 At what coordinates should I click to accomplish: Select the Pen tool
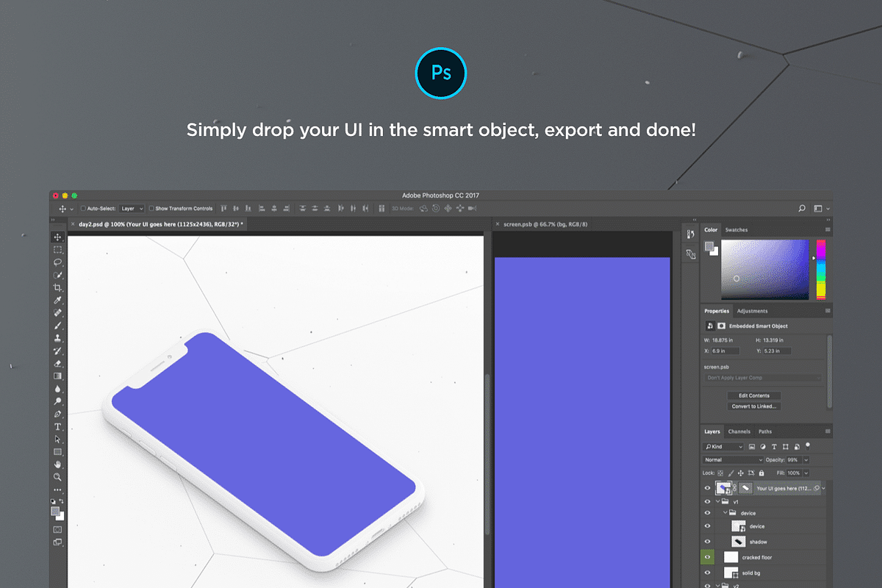[x=57, y=414]
